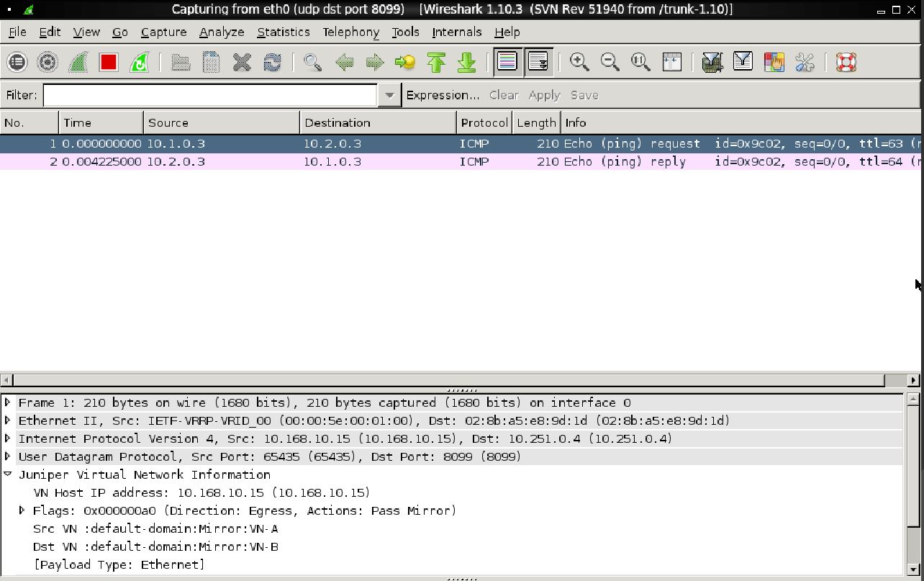Viewport: 924px width, 581px height.
Task: Restart the current capture
Action: (x=138, y=62)
